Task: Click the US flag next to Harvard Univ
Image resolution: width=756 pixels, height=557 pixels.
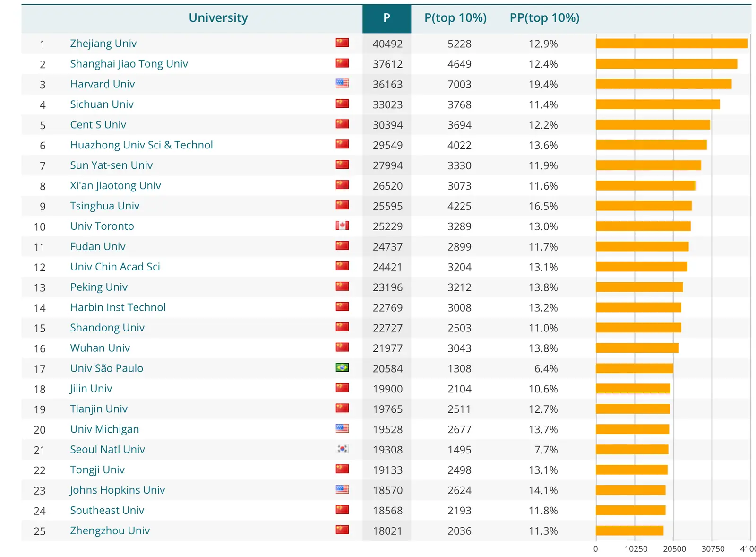Action: pyautogui.click(x=342, y=84)
